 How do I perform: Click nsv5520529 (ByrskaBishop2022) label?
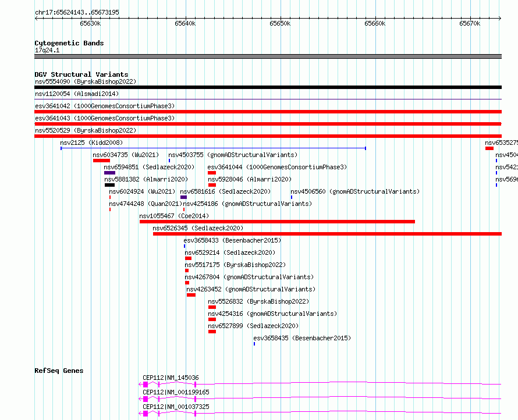pyautogui.click(x=86, y=130)
